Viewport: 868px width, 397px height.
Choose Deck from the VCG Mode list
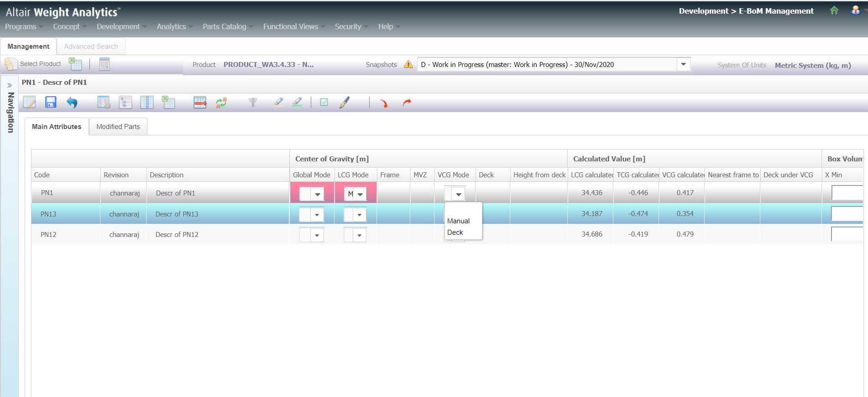click(455, 232)
